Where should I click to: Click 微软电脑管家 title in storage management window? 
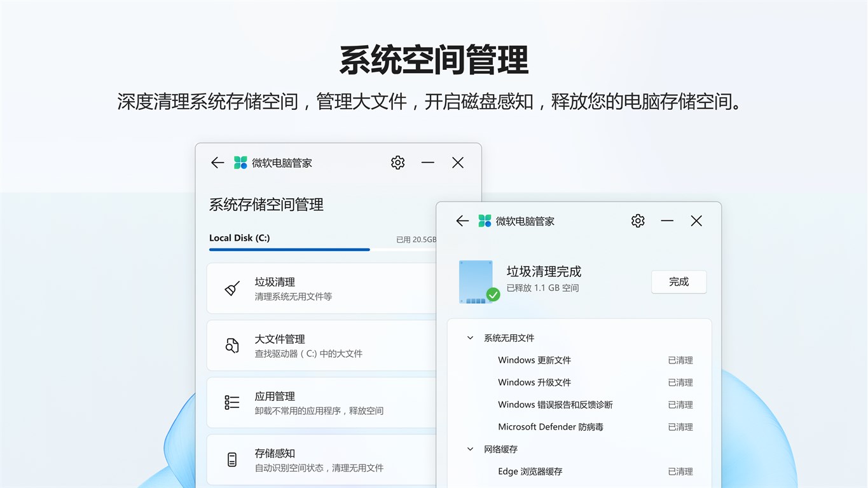point(282,163)
